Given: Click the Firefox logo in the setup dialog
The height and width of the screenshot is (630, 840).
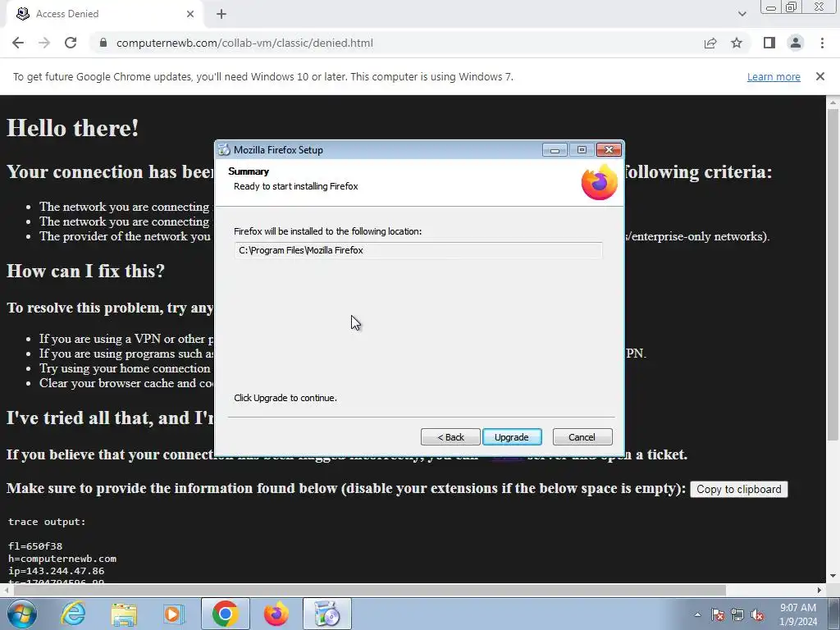Looking at the screenshot, I should [600, 182].
